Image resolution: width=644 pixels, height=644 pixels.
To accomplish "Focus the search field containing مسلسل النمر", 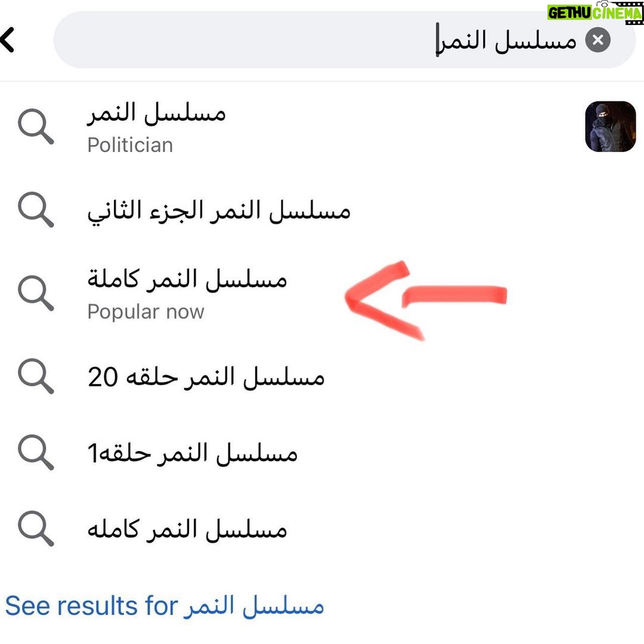I will click(345, 40).
